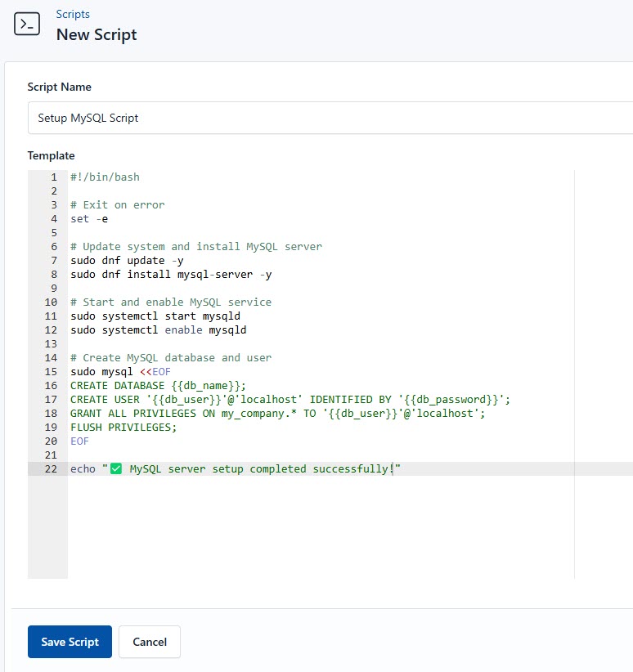The height and width of the screenshot is (672, 633).
Task: Click the green checkmark emoji in echo line
Action: [116, 469]
